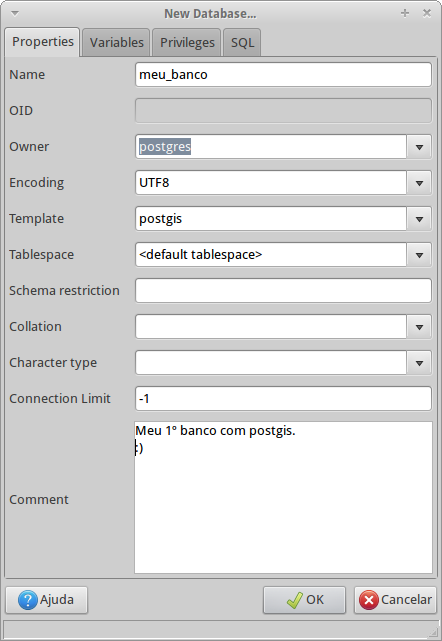
Task: Open the Encoding dropdown list
Action: tap(419, 183)
